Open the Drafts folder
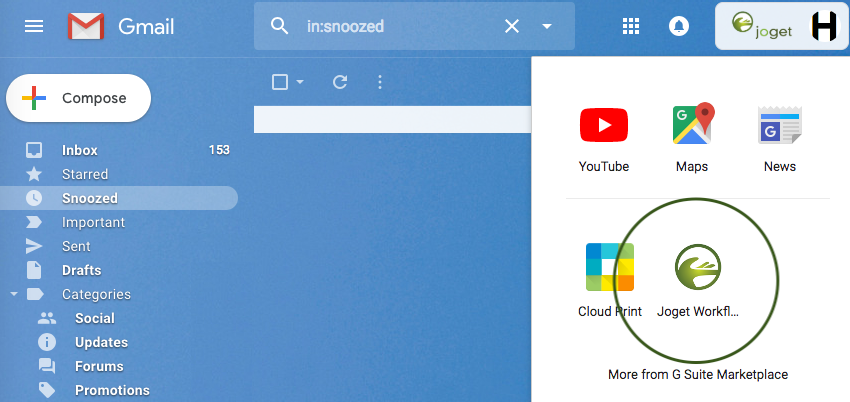Screen dimensions: 850x402 (81, 270)
